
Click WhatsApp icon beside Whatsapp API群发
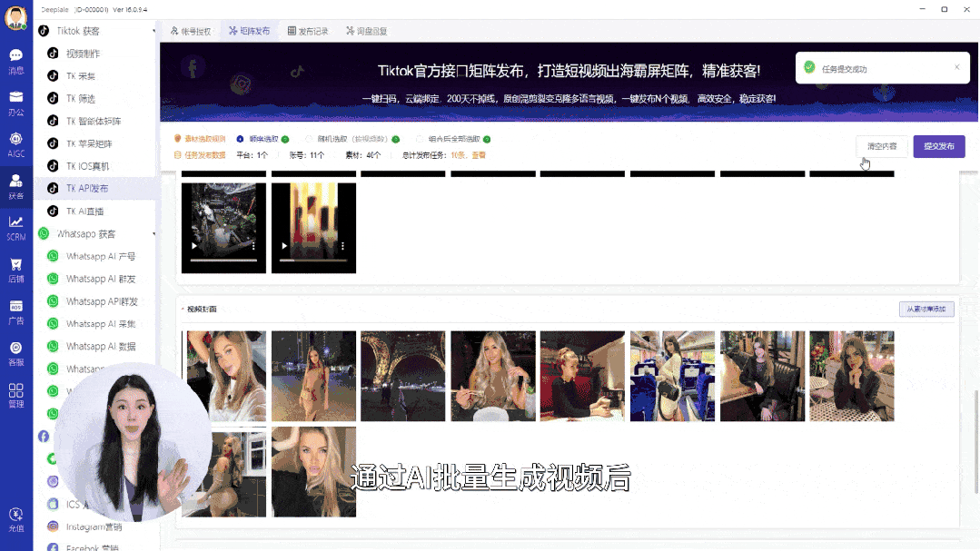53,301
